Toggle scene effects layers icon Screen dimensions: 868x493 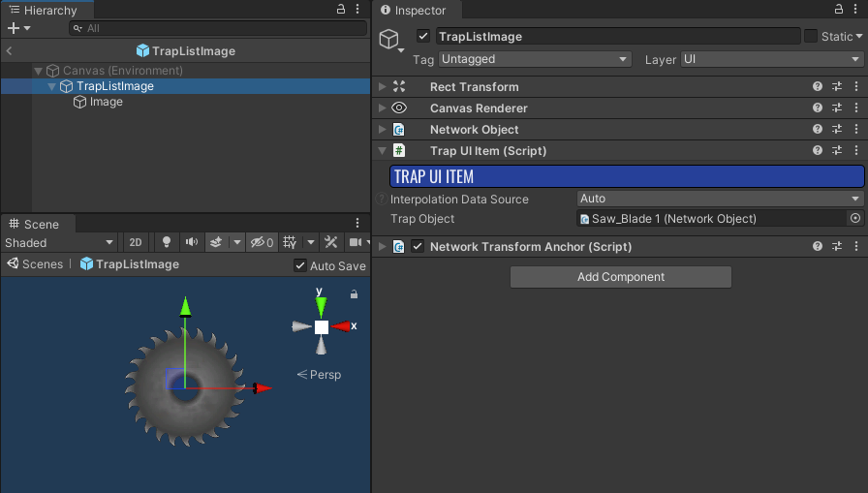(x=216, y=242)
